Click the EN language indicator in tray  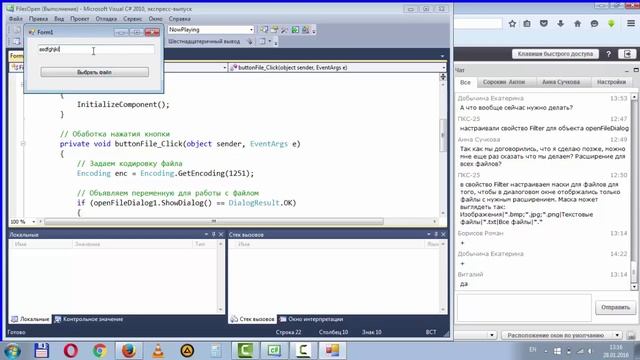click(533, 350)
